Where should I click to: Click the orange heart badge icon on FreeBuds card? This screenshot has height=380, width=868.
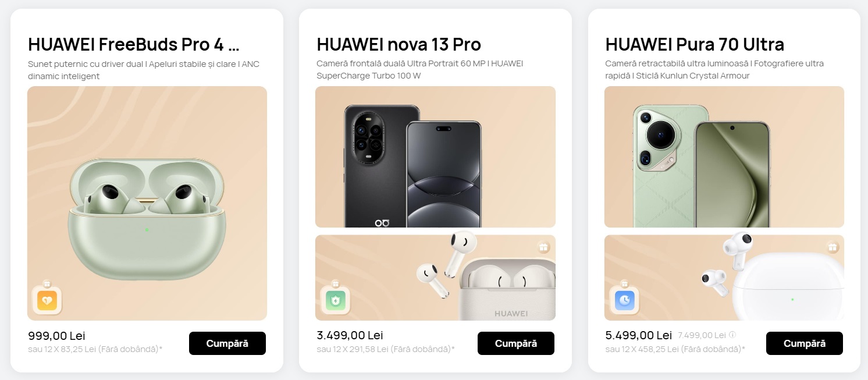tap(47, 300)
